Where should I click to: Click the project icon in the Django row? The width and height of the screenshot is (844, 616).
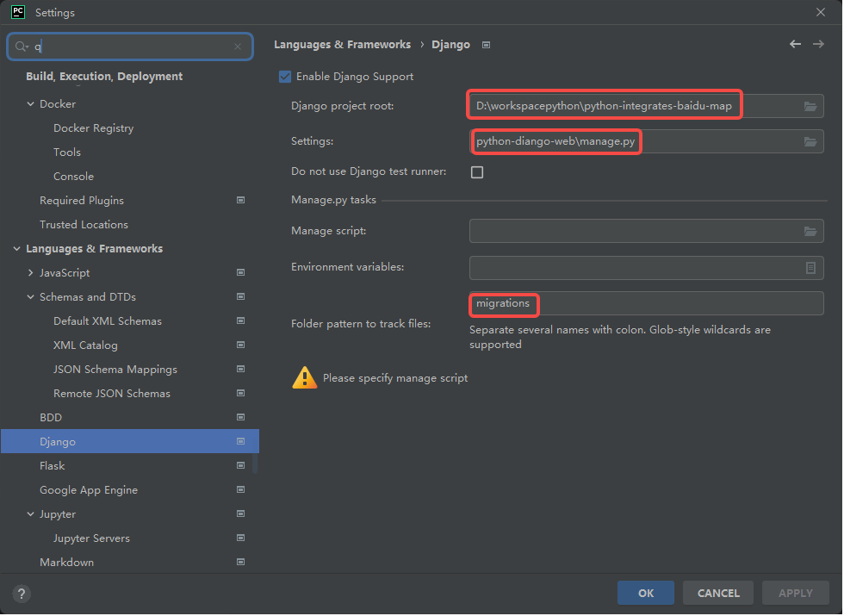coord(240,441)
